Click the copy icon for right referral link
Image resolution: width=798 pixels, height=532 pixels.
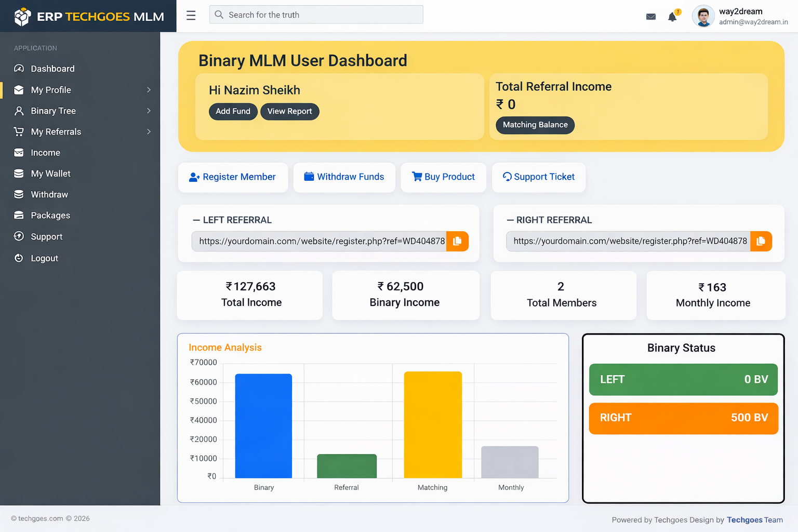coord(761,241)
